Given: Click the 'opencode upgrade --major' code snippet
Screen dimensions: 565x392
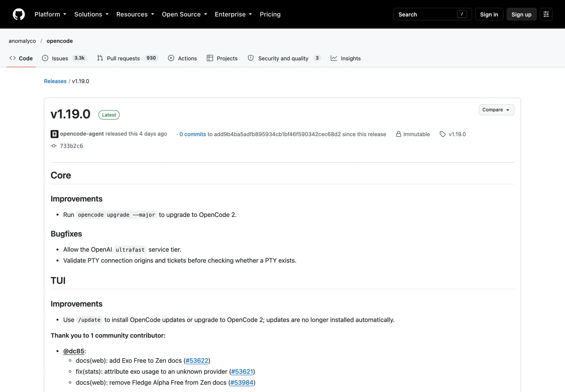Looking at the screenshot, I should [117, 215].
